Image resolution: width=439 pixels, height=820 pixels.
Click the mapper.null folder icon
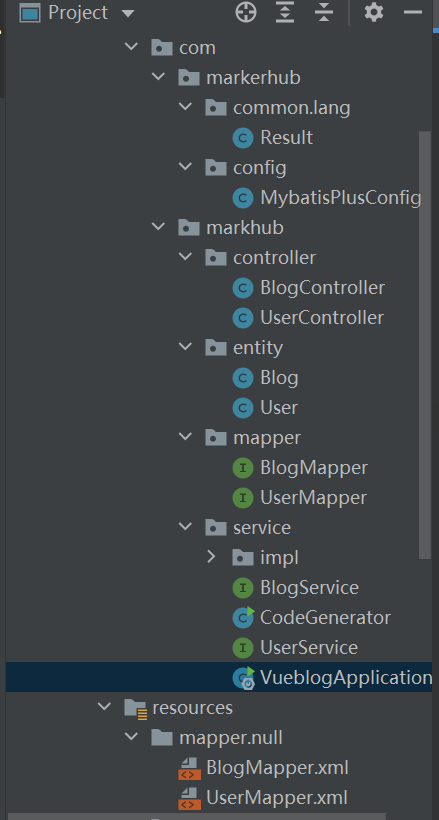tap(162, 738)
